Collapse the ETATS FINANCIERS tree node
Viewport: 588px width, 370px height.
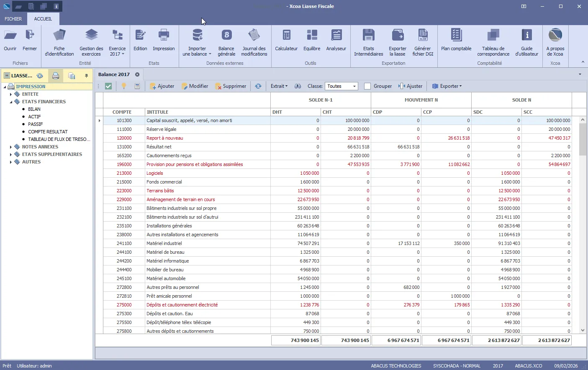click(10, 102)
